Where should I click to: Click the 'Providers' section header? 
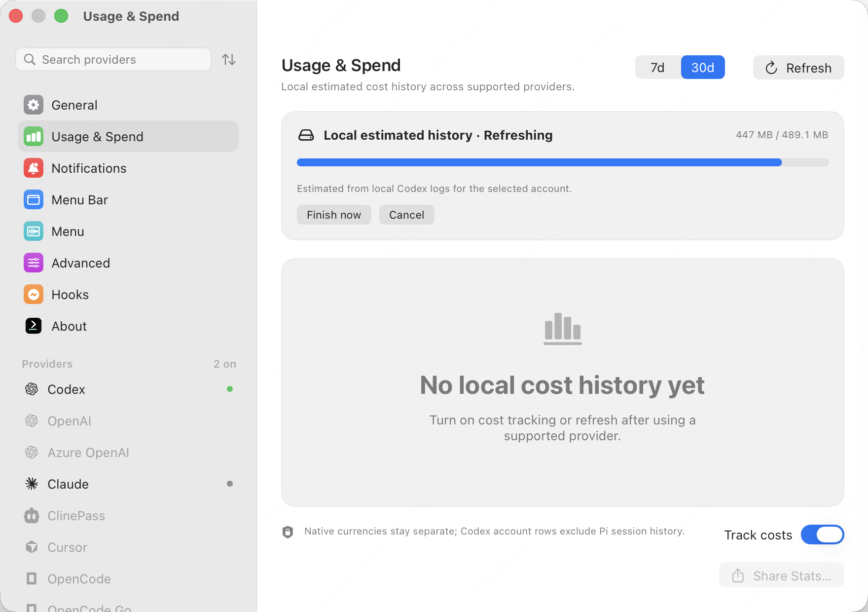point(47,364)
